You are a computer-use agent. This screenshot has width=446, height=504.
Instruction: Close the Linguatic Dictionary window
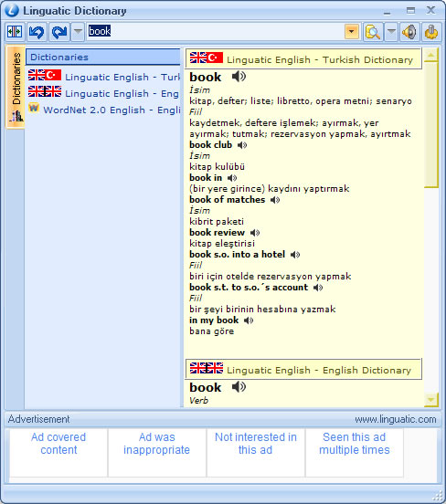point(430,10)
